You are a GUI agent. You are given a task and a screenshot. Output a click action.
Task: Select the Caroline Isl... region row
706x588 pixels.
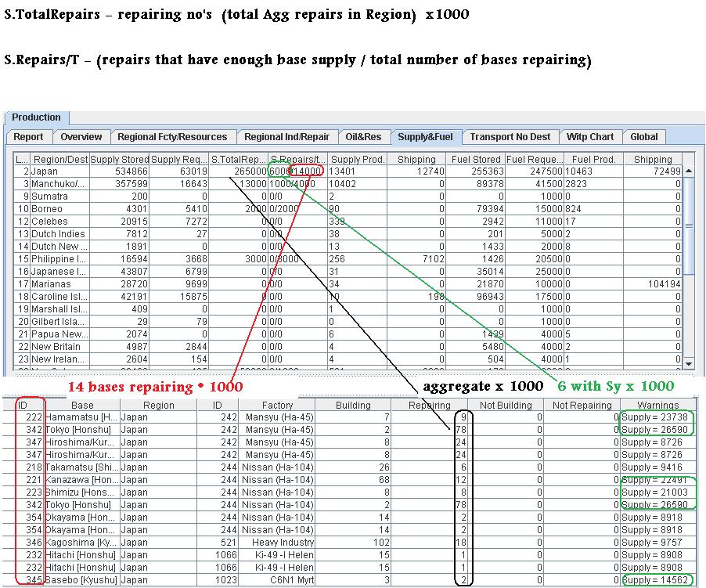(348, 297)
